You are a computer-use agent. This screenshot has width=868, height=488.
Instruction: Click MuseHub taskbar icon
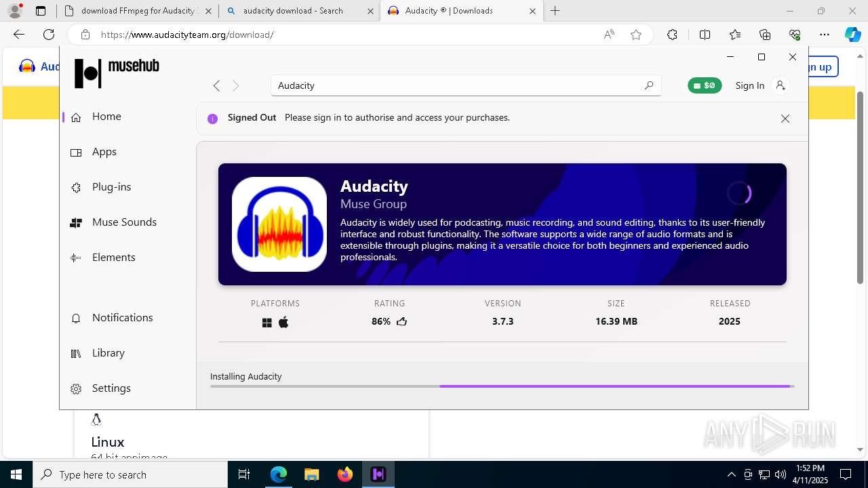coord(378,474)
